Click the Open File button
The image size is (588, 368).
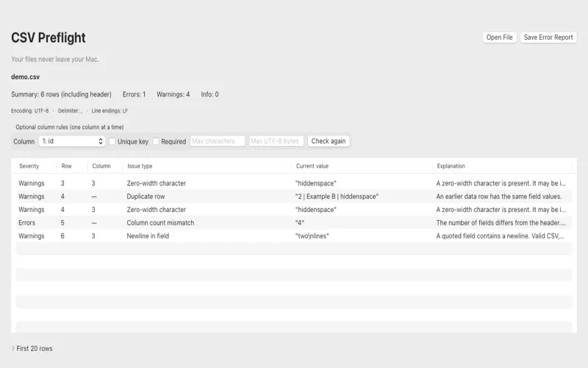tap(499, 38)
